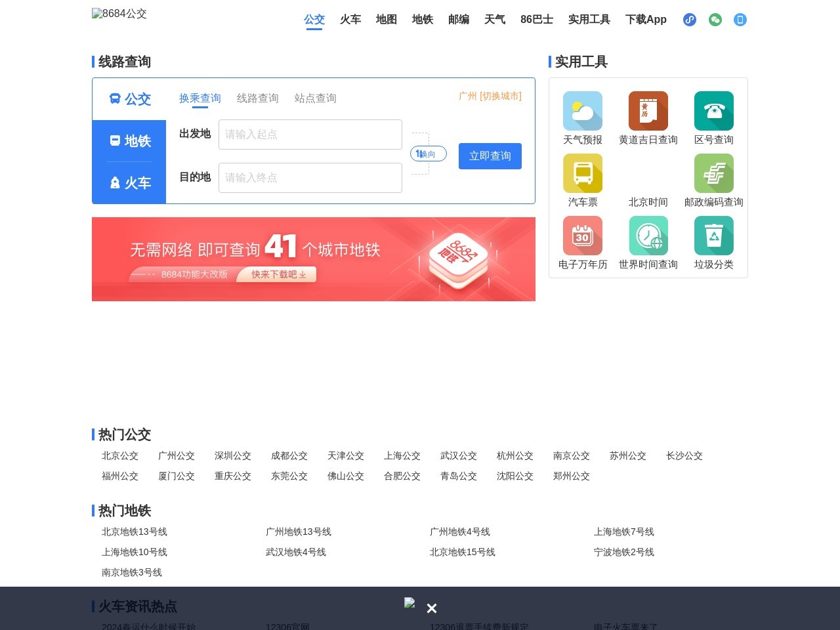The width and height of the screenshot is (840, 630).
Task: Open the 重庆公交 link
Action: pos(233,476)
